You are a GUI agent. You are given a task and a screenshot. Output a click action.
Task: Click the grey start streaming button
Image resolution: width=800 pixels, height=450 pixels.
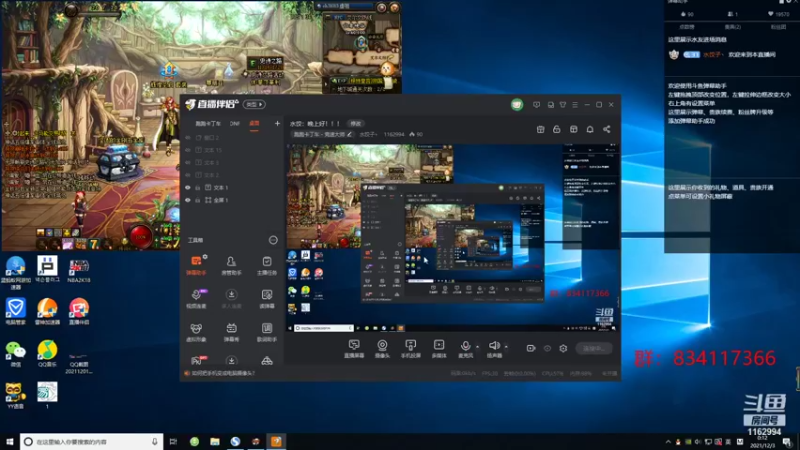pos(594,348)
